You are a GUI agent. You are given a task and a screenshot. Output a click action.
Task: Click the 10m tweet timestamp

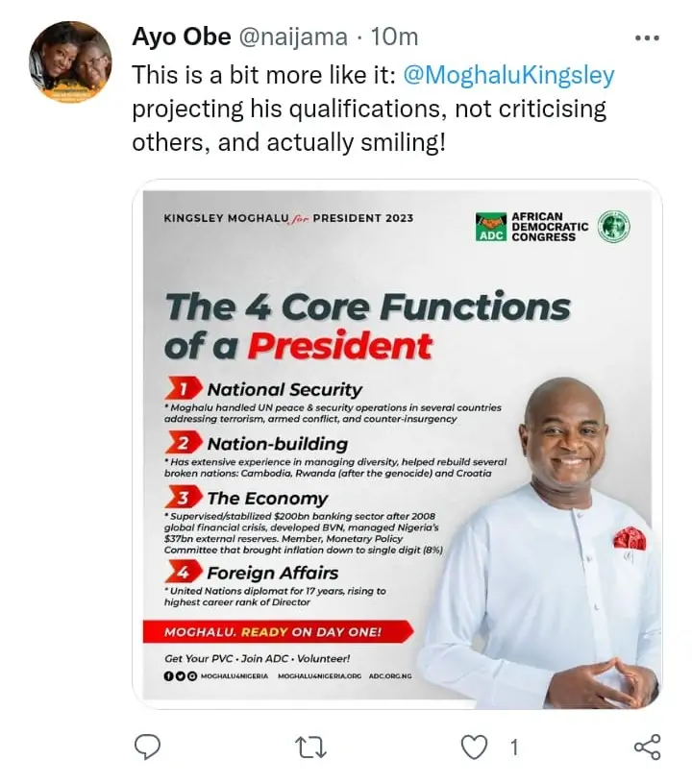point(395,38)
